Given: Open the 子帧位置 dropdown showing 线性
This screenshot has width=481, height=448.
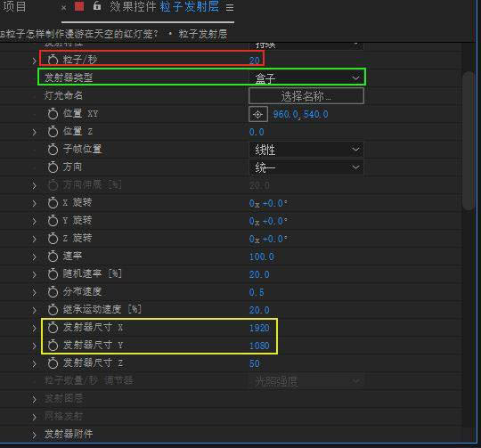Looking at the screenshot, I should (x=306, y=150).
